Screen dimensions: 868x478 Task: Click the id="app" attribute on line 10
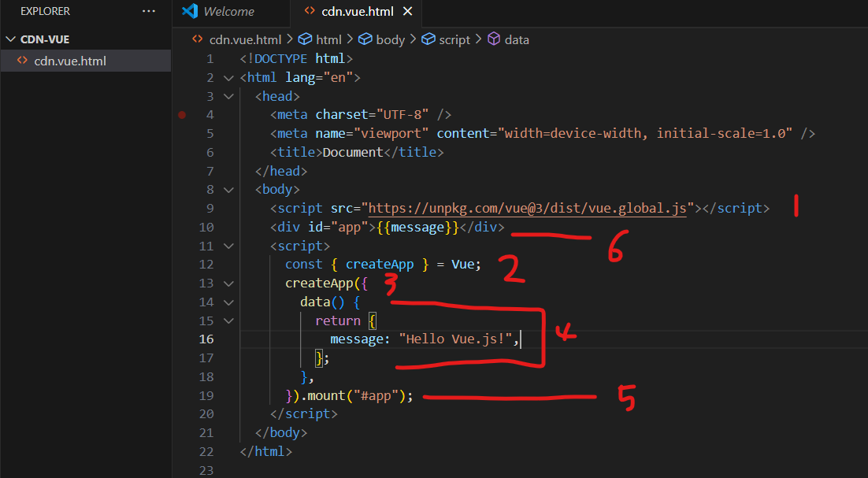[x=338, y=227]
